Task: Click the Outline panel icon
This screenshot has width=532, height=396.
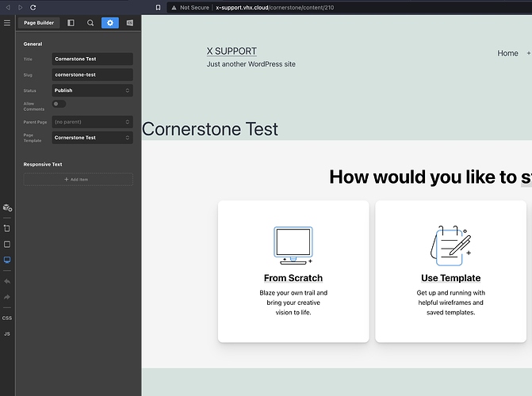Action: (x=71, y=23)
